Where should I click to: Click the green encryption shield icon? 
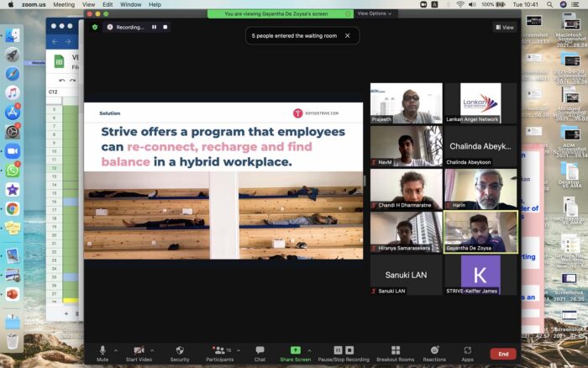95,27
